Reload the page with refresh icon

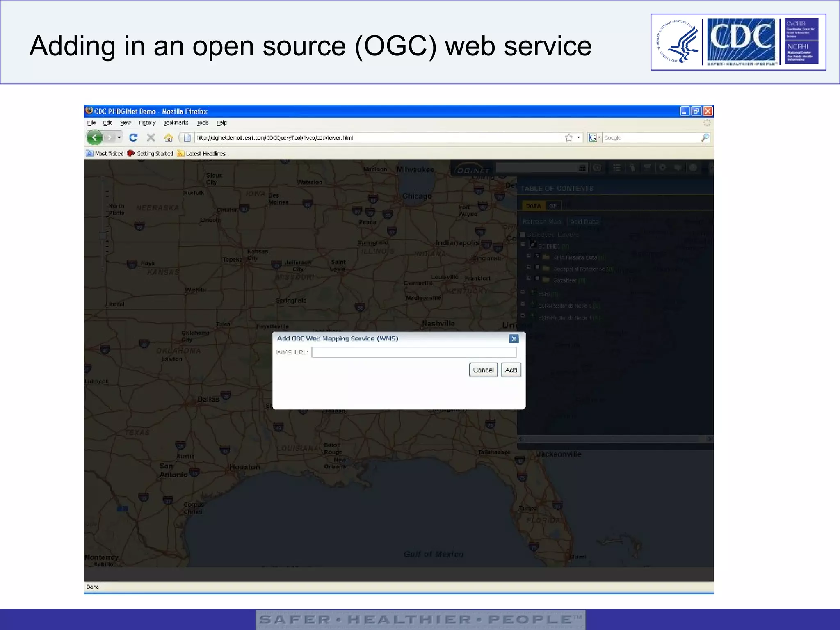133,137
